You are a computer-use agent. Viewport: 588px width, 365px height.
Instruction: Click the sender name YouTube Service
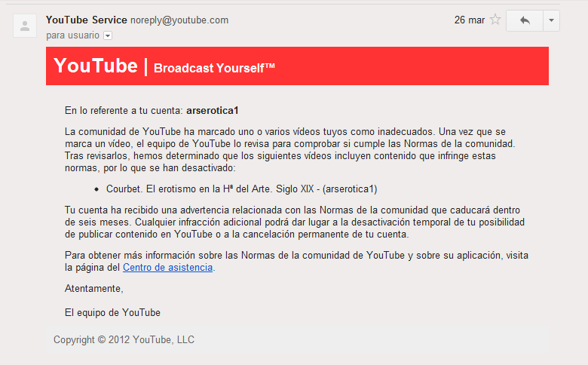coord(86,20)
